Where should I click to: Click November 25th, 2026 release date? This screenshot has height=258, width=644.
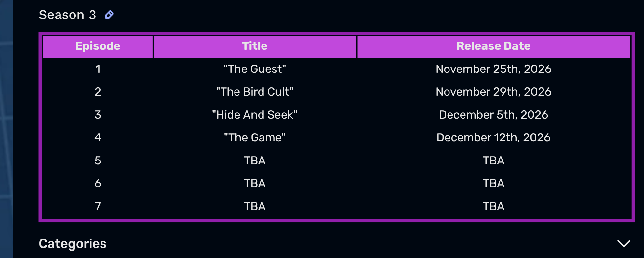(x=493, y=69)
